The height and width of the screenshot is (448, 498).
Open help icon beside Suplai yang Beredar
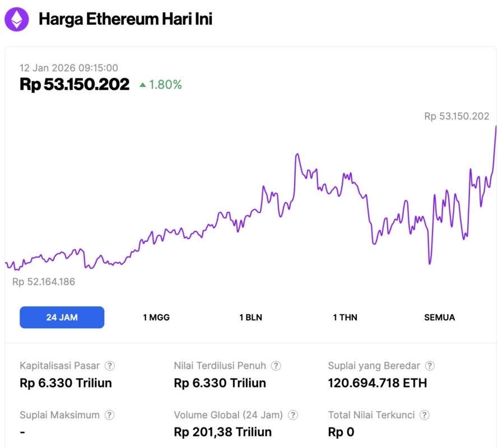[430, 366]
